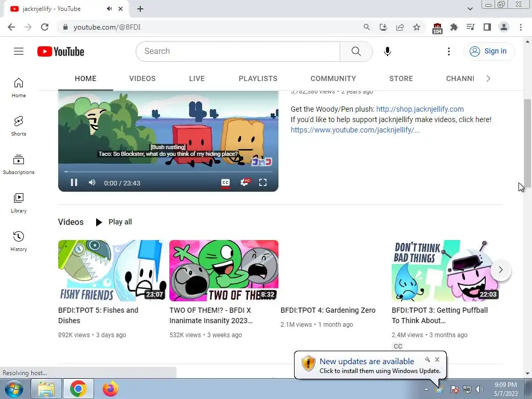Screen dimensions: 532x399
Task: Switch to the STORE tab
Action: [401, 79]
